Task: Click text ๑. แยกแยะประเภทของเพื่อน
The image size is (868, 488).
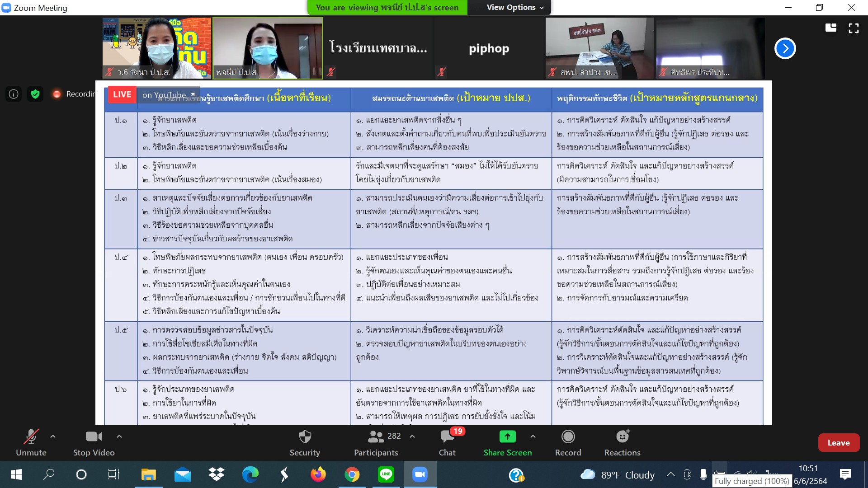Action: pos(402,257)
